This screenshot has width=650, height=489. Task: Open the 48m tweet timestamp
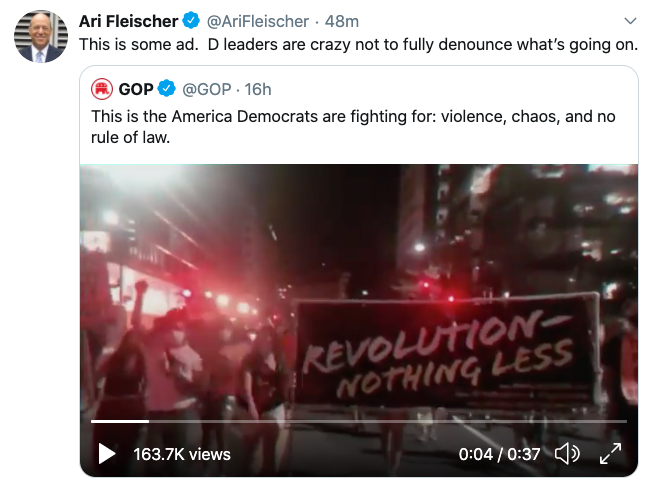click(342, 21)
